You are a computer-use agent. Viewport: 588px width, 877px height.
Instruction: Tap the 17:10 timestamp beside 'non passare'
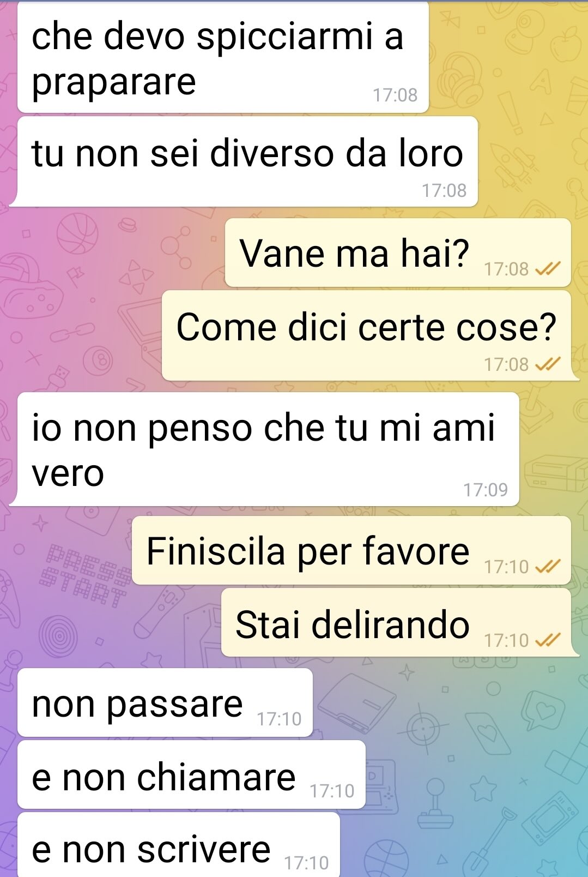tap(279, 719)
